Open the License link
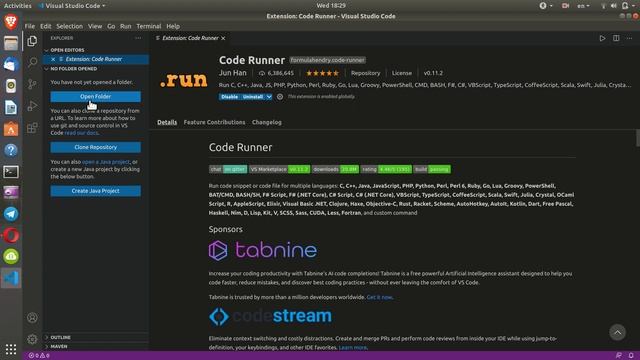This screenshot has height=360, width=640. [402, 73]
